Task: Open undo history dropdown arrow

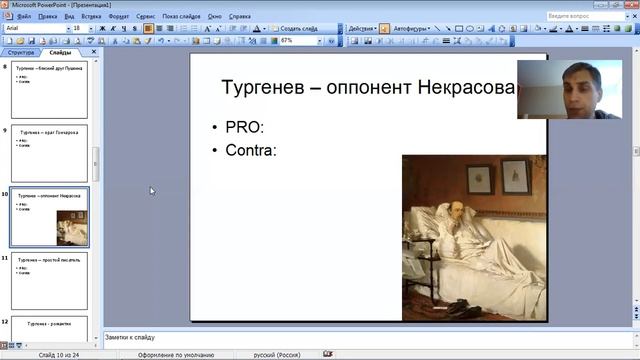Action: pos(169,41)
